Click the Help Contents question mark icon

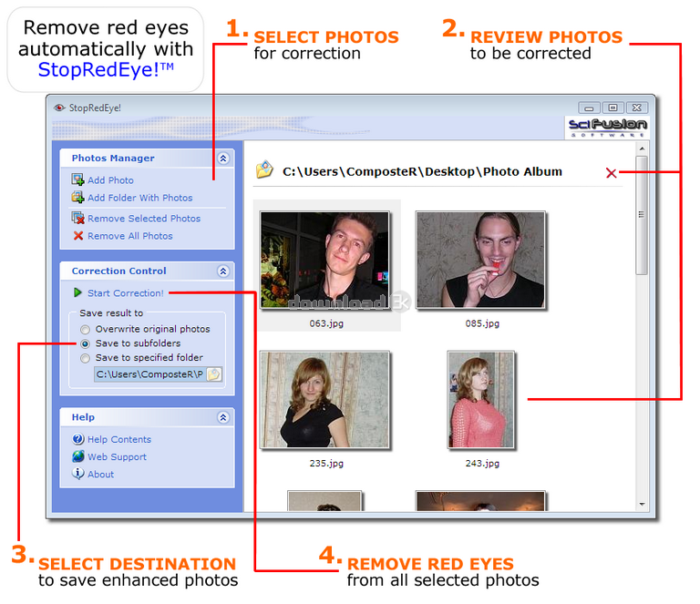tap(77, 439)
